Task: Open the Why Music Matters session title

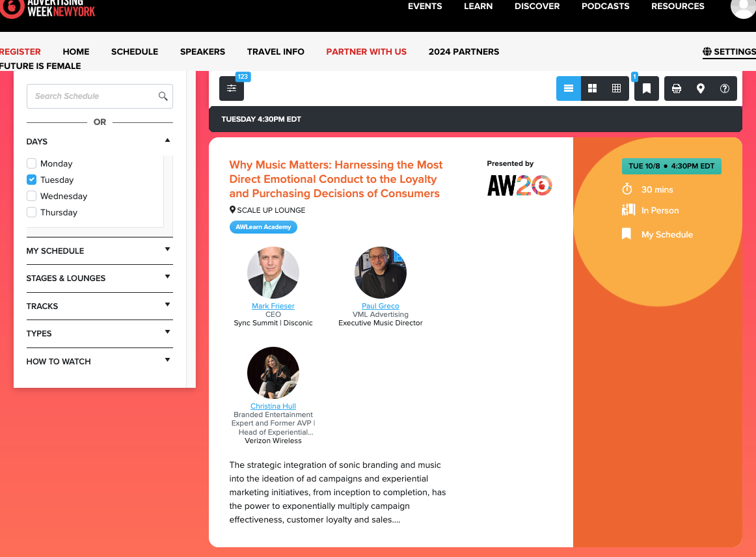Action: tap(336, 179)
